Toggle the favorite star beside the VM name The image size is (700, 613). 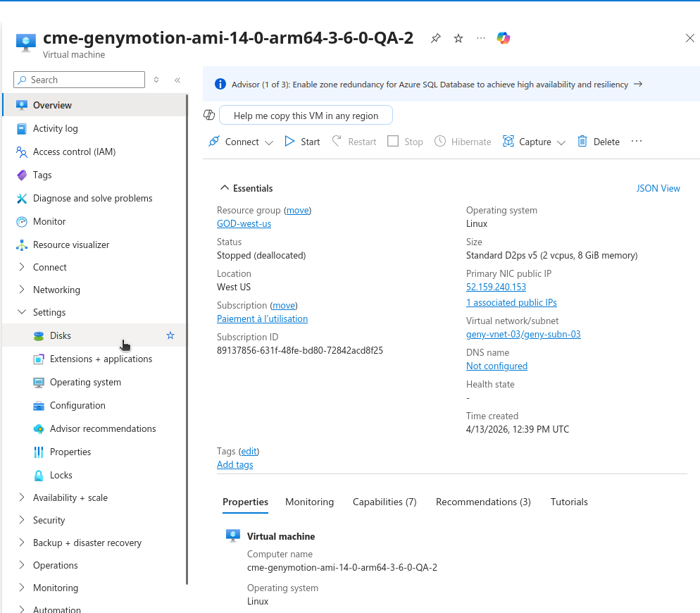pos(458,38)
